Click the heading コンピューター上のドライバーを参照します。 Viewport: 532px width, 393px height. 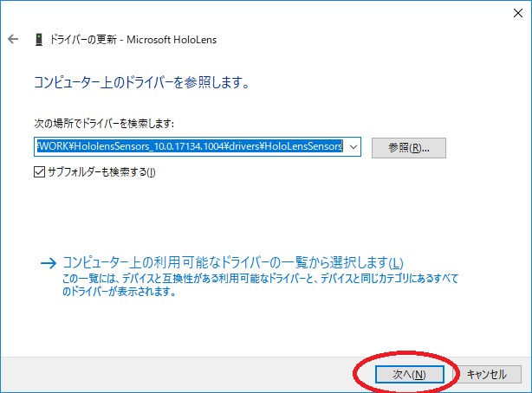point(142,82)
